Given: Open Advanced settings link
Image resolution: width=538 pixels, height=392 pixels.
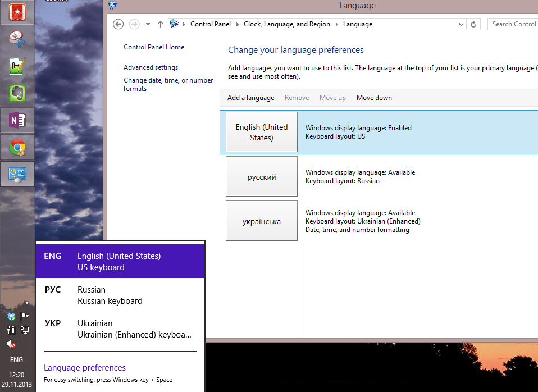Looking at the screenshot, I should click(151, 67).
